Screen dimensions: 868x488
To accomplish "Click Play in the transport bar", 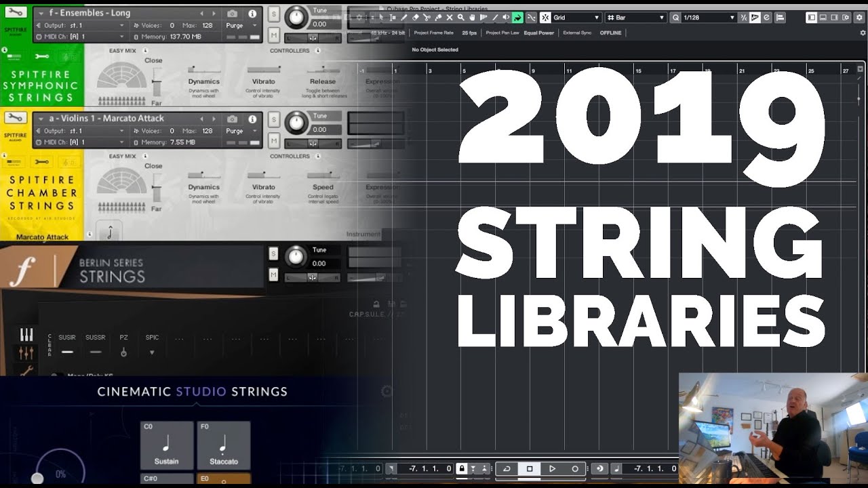I will click(552, 468).
